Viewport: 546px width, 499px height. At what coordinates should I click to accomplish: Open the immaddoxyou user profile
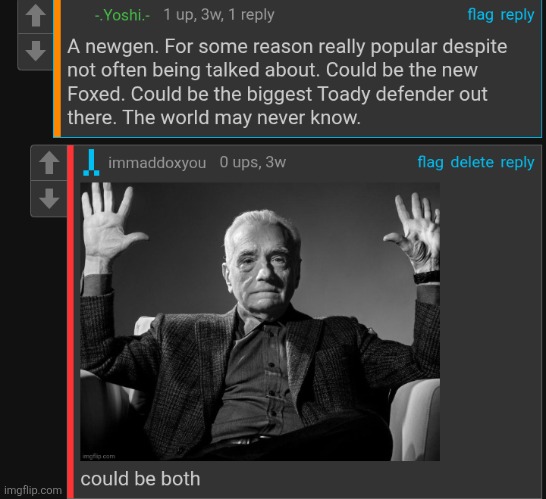coord(157,163)
